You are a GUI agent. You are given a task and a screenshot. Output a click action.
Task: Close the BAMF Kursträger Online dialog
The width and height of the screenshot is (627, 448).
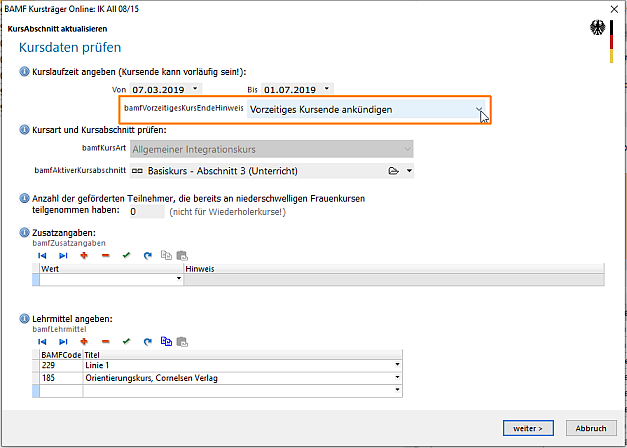click(x=614, y=9)
